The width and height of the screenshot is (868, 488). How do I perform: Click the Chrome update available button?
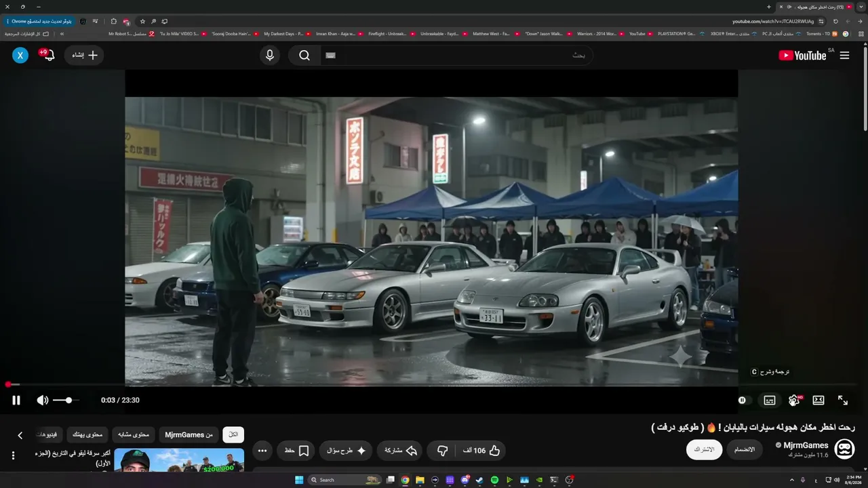(40, 21)
